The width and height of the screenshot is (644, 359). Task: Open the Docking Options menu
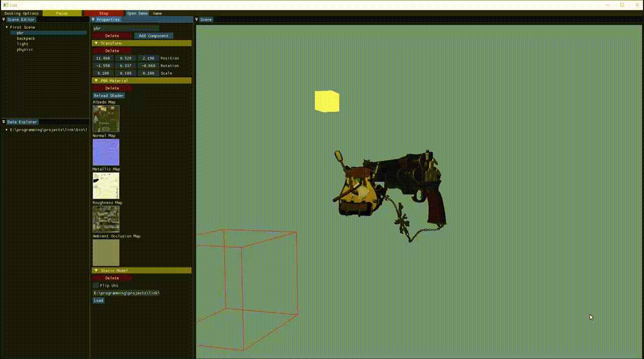[x=21, y=14]
